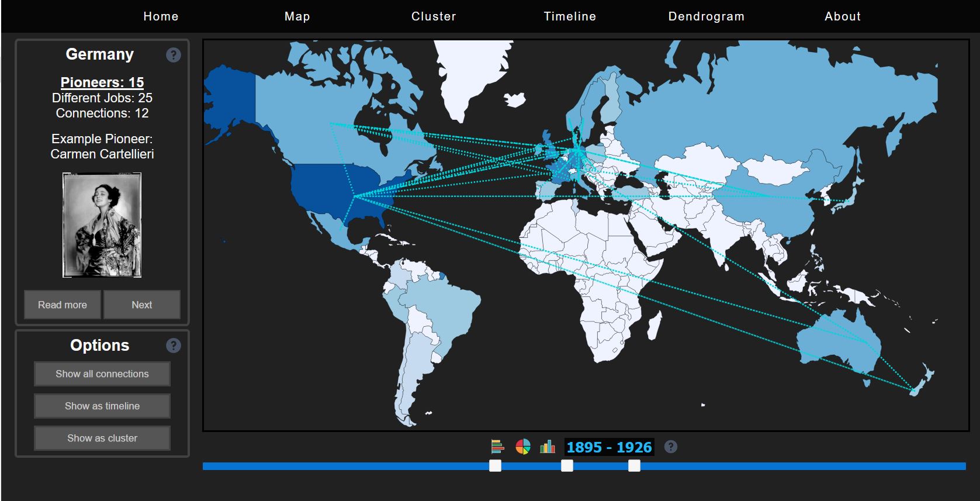980x501 pixels.
Task: Click Show as cluster button
Action: point(102,438)
